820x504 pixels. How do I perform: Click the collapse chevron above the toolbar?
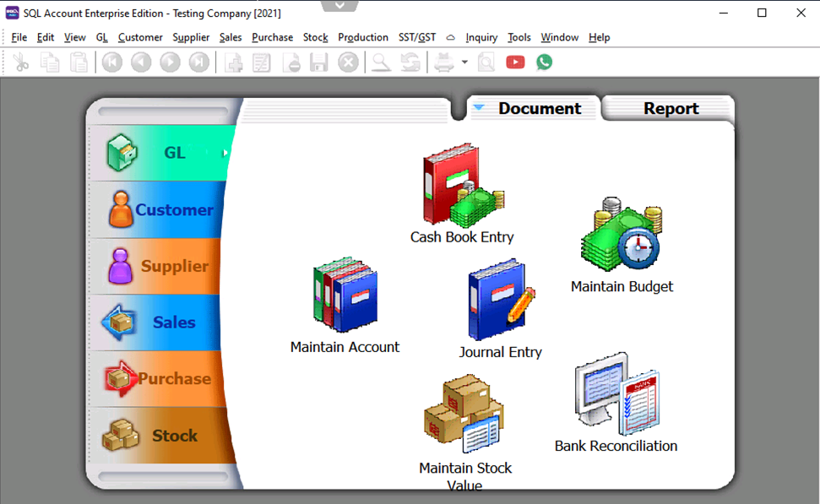click(339, 6)
